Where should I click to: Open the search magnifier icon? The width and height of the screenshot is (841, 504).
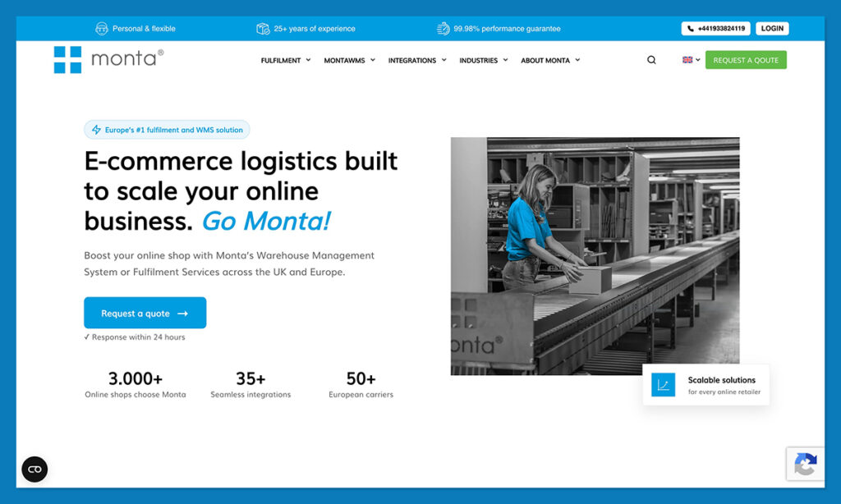651,60
